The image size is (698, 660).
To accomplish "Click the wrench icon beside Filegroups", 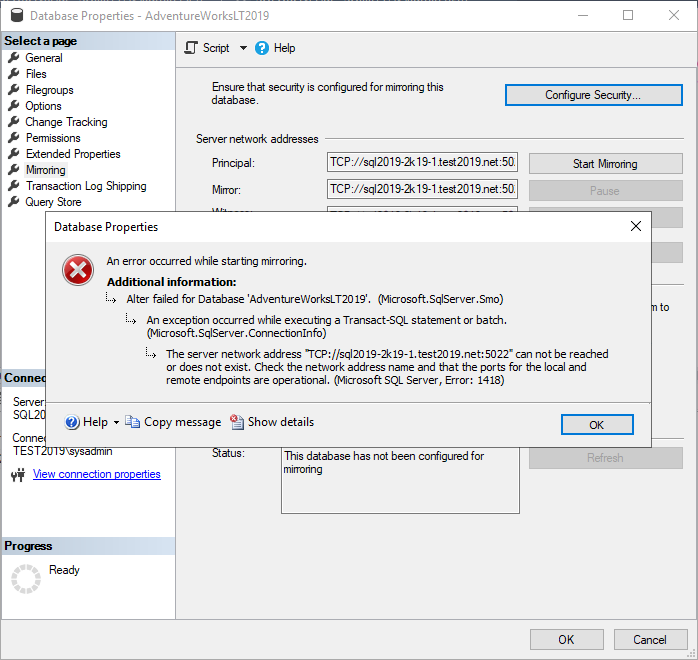I will coord(14,89).
